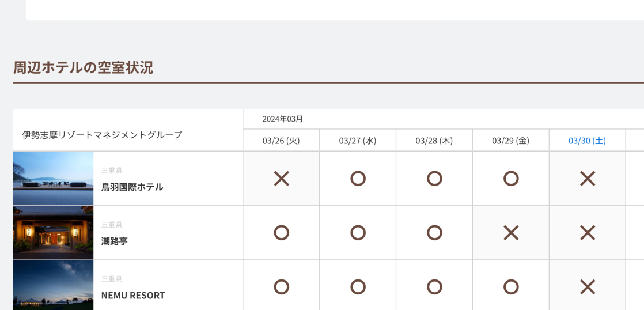Choose NEMU RESORT circle on 03/29
The width and height of the screenshot is (644, 310).
coord(511,287)
